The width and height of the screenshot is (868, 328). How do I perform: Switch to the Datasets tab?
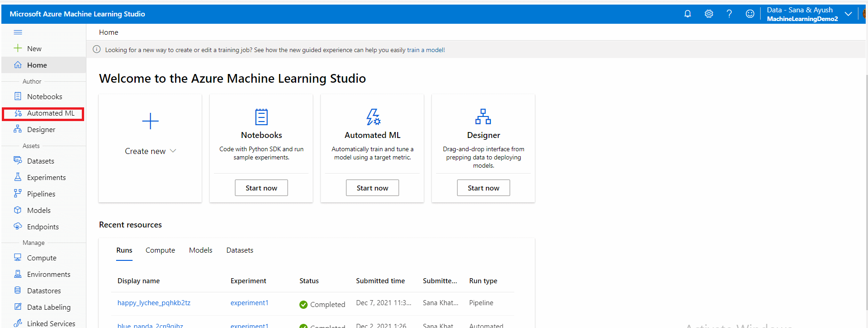[240, 250]
